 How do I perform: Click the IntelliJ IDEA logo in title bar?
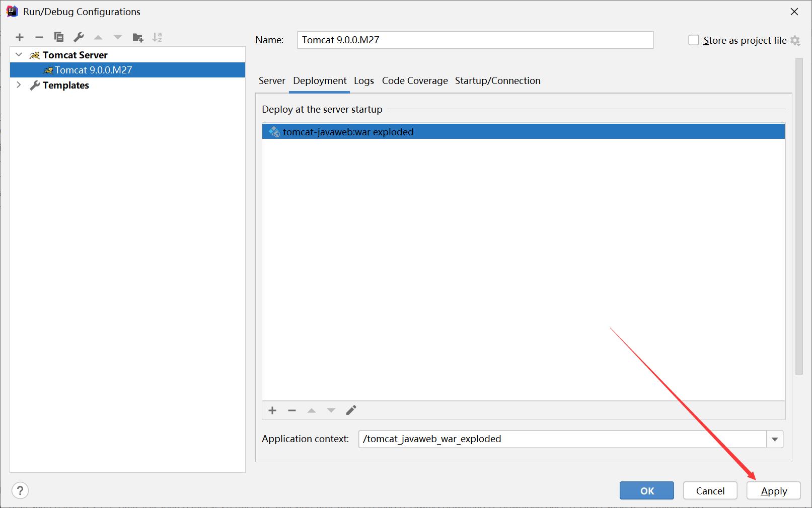click(x=12, y=11)
